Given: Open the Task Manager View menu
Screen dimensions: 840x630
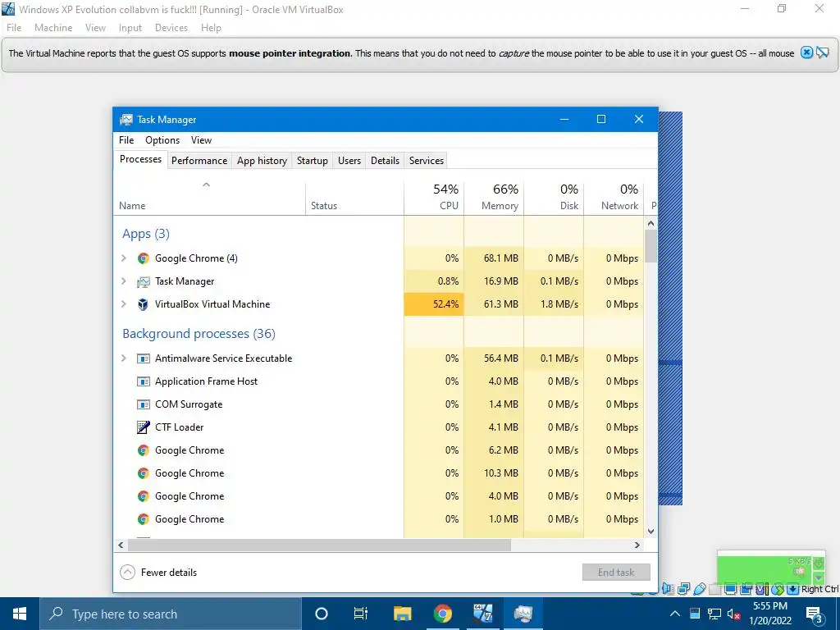Looking at the screenshot, I should click(202, 139).
